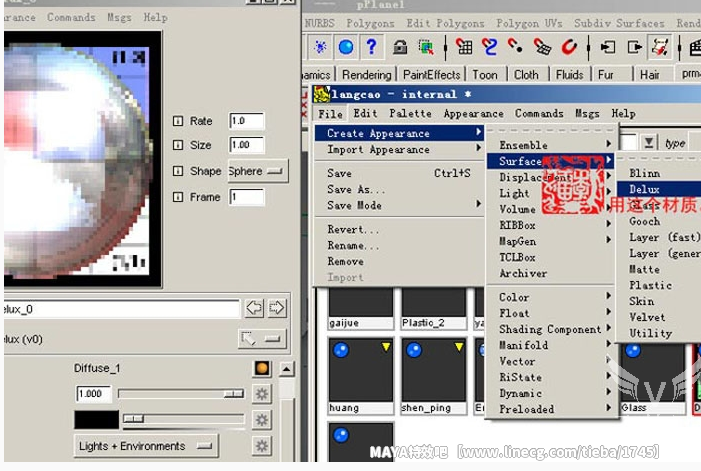Switch to the Toon shelf tab
701x471 pixels.
click(485, 75)
